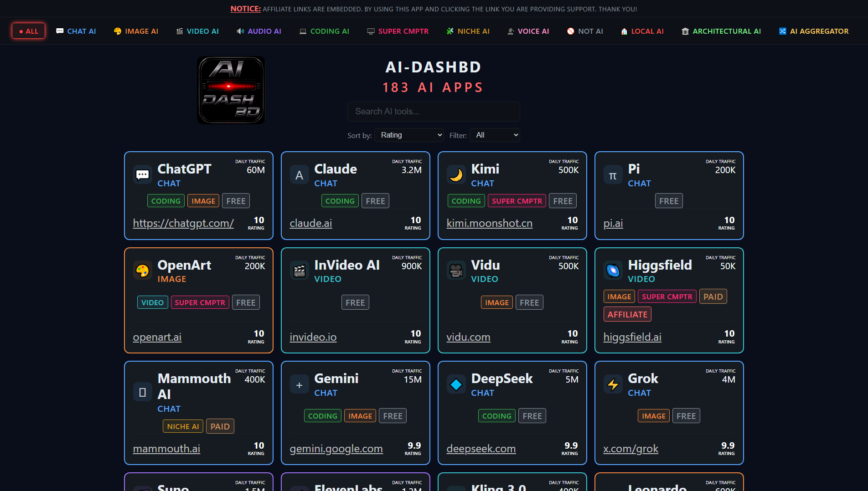Open the mammouth.ai link
Viewport: 868px width, 491px height.
pos(166,449)
